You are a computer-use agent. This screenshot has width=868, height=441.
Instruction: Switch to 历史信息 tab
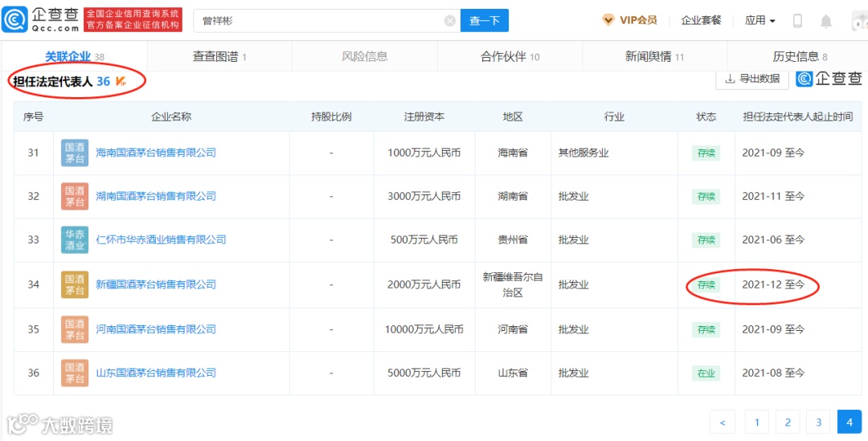point(800,56)
